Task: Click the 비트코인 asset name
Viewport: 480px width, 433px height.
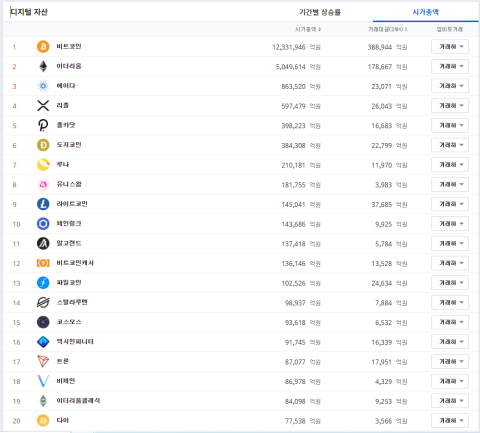Action: coord(69,46)
